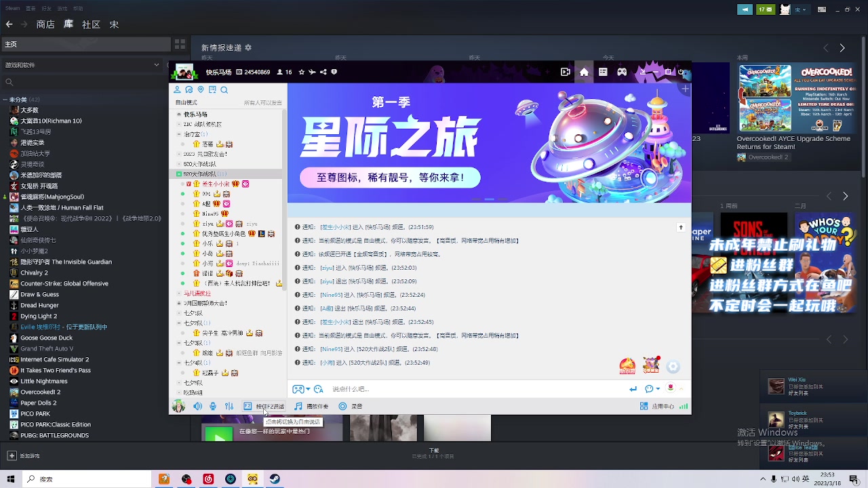Switch to the 商店 tab in Steam
The height and width of the screenshot is (488, 868).
click(x=45, y=24)
